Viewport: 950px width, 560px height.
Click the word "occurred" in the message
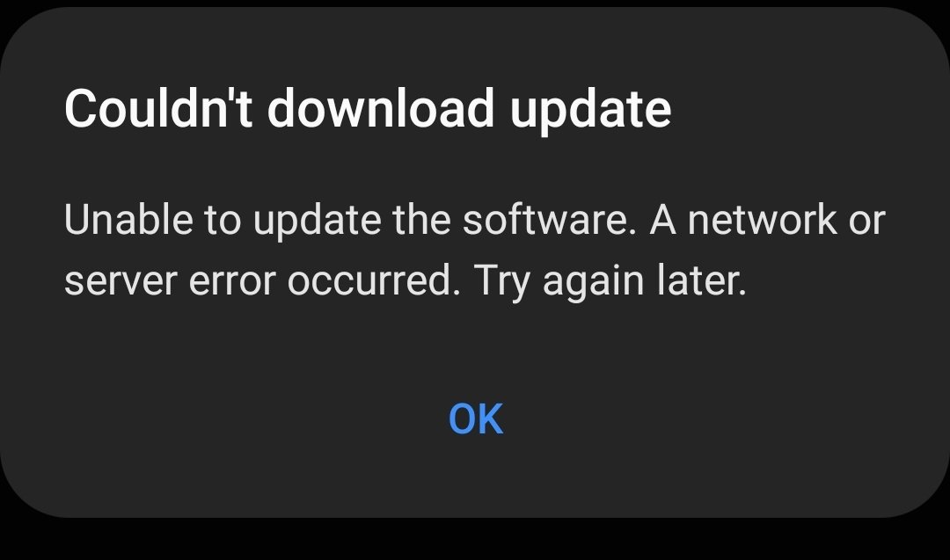coord(370,281)
